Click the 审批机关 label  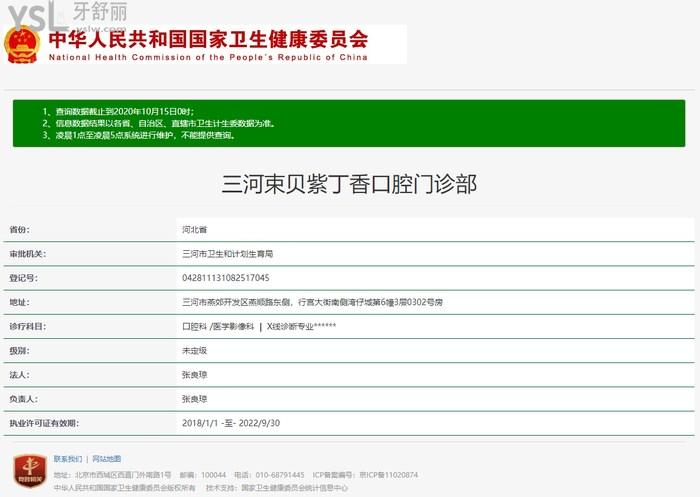pyautogui.click(x=28, y=254)
